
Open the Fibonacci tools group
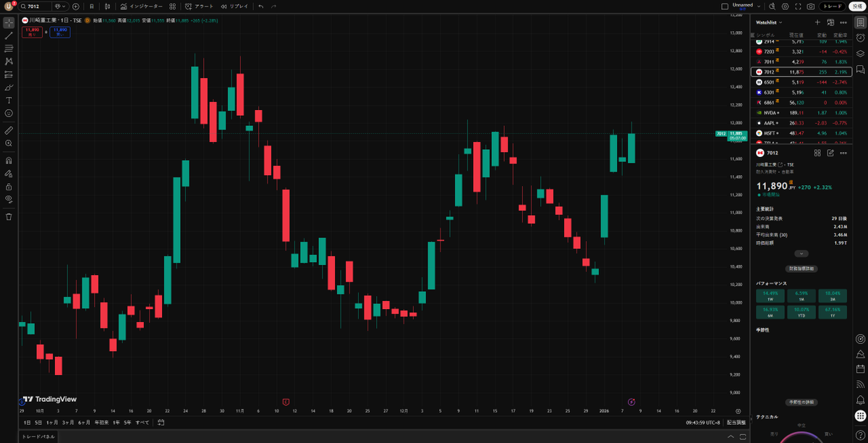click(9, 48)
